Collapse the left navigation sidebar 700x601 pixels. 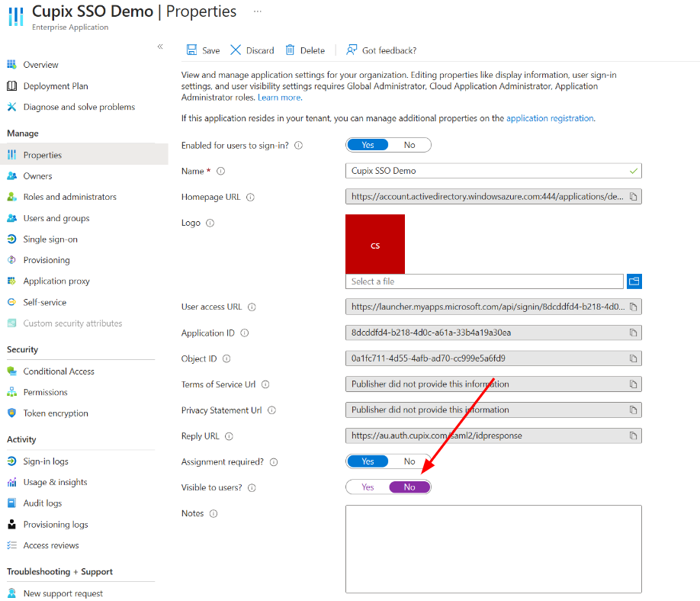pos(160,47)
